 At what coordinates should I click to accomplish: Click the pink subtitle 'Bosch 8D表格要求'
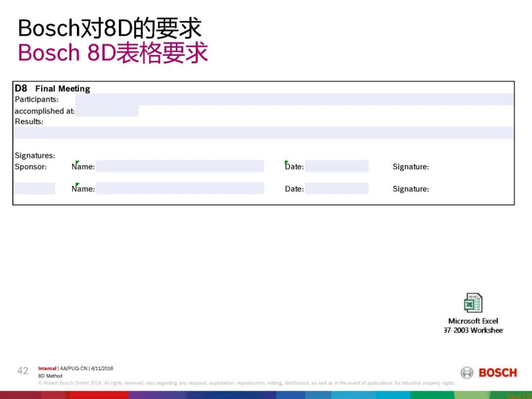click(x=112, y=53)
